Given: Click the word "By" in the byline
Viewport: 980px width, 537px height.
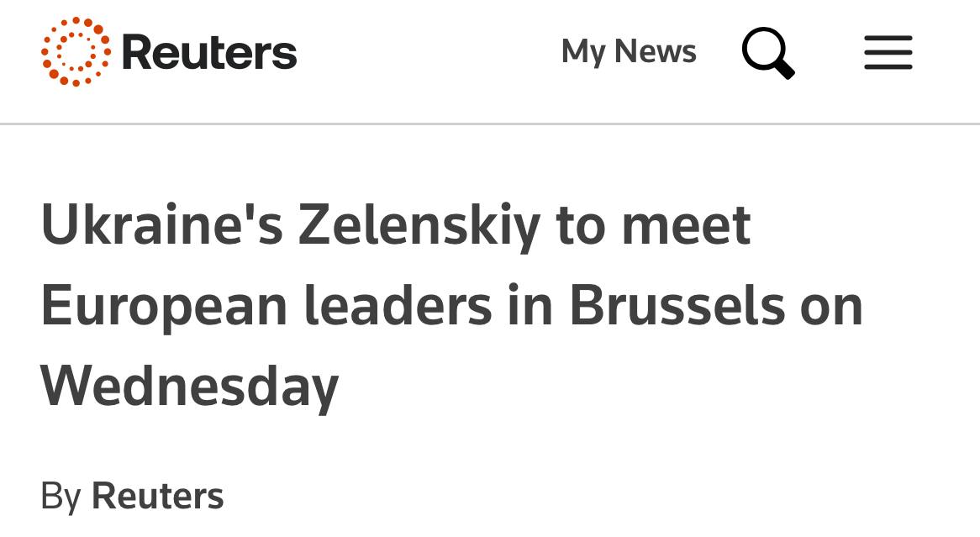Looking at the screenshot, I should [x=60, y=495].
